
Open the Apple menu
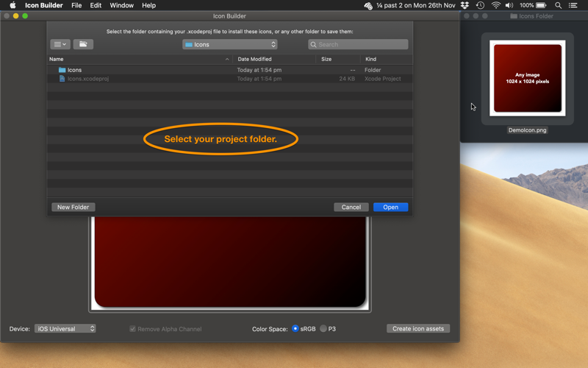click(12, 5)
